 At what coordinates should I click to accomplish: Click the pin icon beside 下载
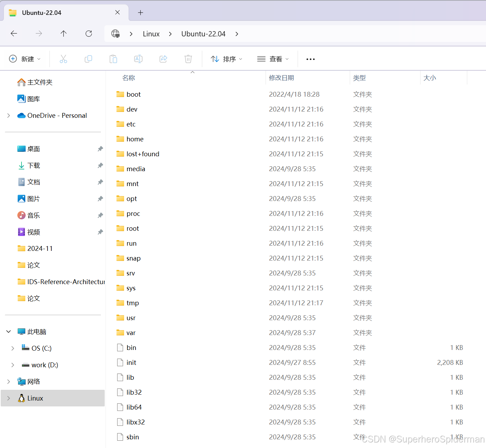100,165
